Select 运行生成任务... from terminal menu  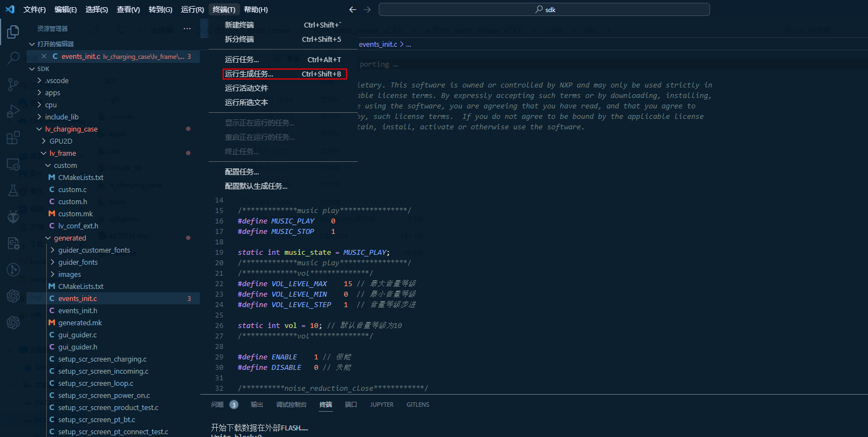coord(285,74)
